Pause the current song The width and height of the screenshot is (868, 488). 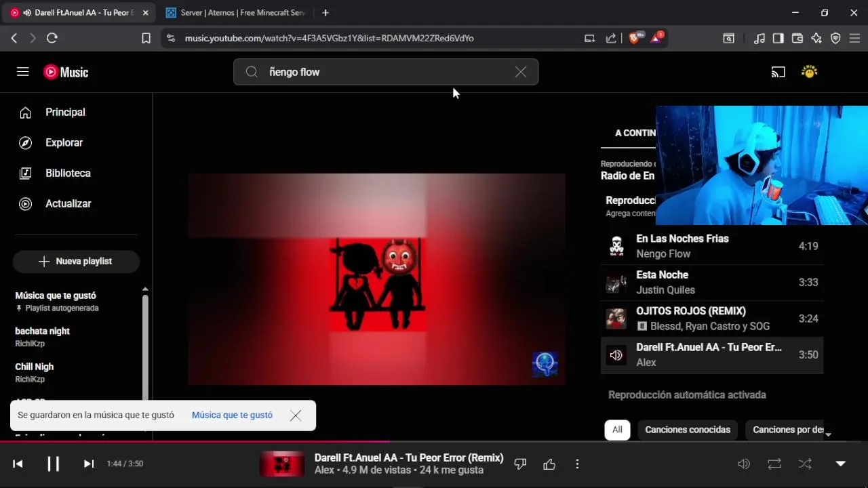click(53, 464)
